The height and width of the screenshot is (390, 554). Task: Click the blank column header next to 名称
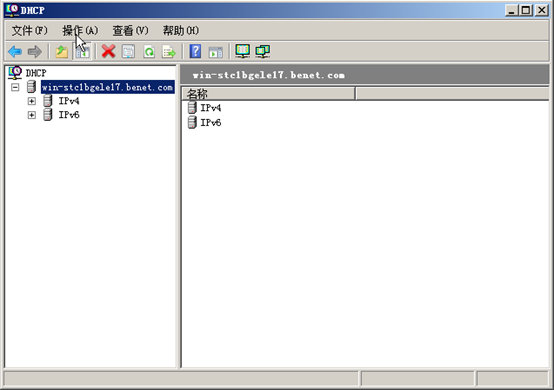click(x=452, y=94)
